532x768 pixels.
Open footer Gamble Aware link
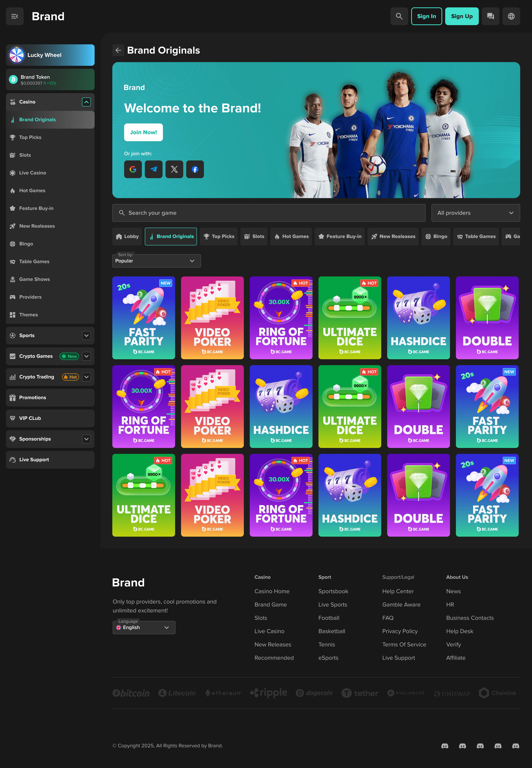(401, 605)
